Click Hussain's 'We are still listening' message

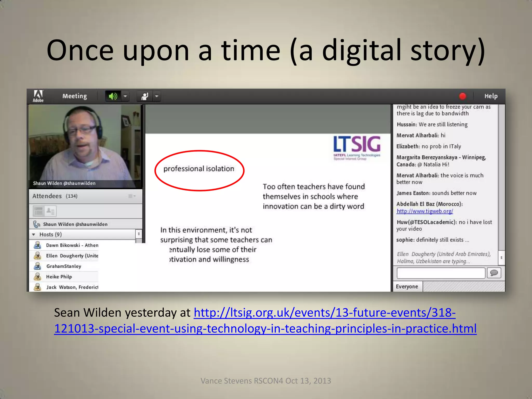(x=432, y=124)
